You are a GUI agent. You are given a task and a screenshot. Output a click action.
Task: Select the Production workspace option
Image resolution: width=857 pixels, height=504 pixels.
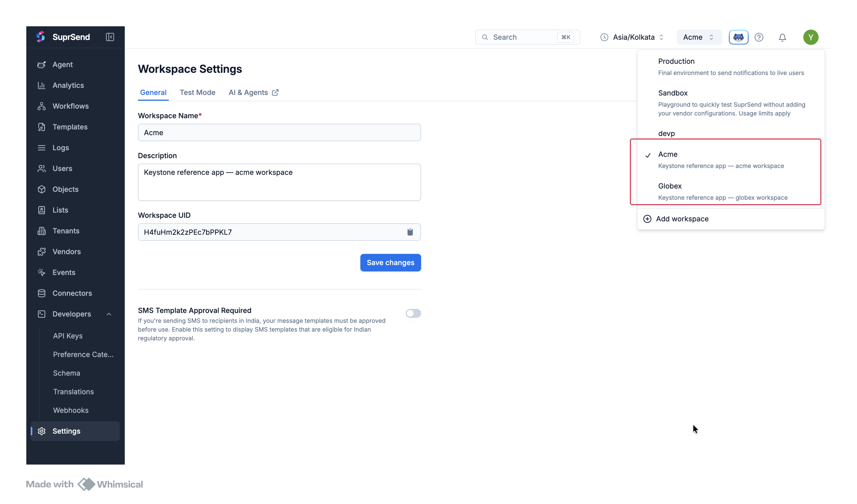click(731, 67)
